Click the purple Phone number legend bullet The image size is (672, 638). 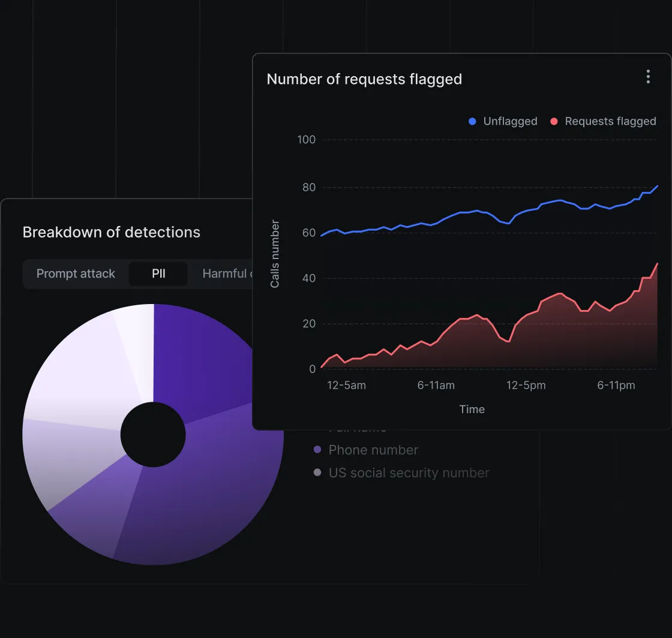(x=317, y=450)
